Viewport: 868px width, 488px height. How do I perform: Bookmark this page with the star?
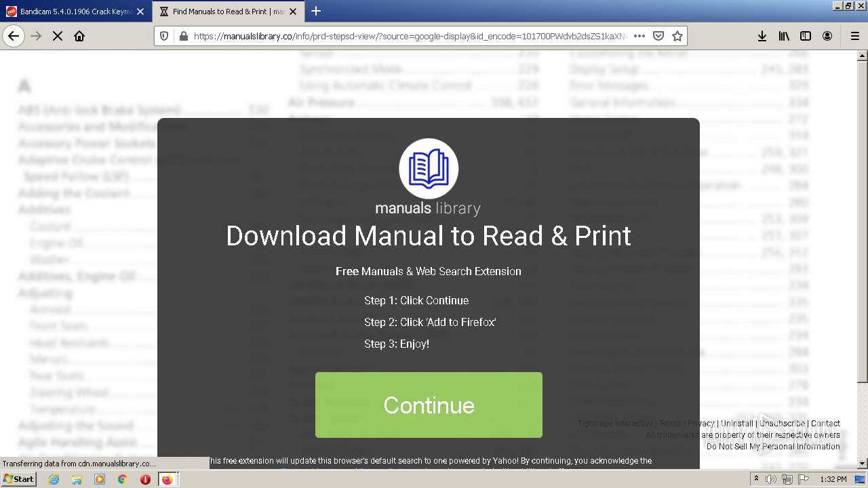(677, 36)
